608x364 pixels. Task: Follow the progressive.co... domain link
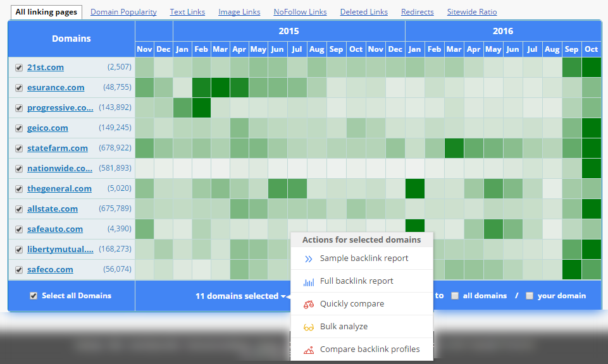(60, 107)
